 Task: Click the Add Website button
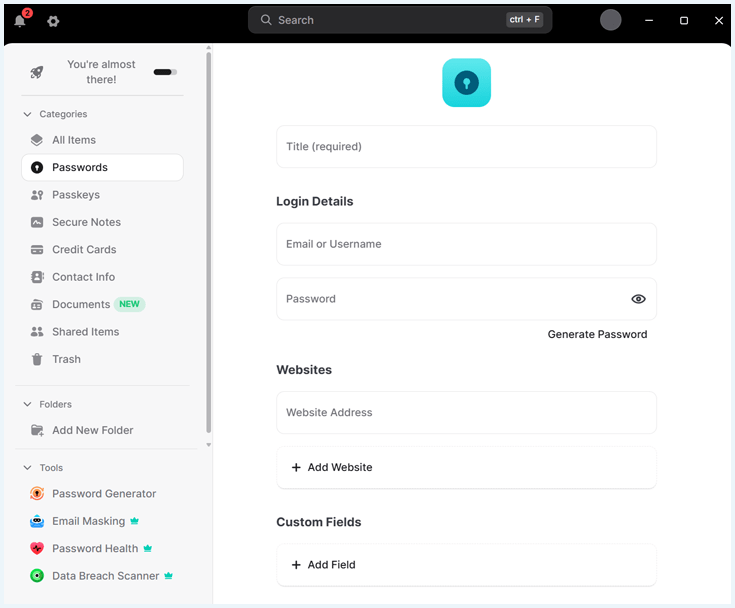pos(466,467)
